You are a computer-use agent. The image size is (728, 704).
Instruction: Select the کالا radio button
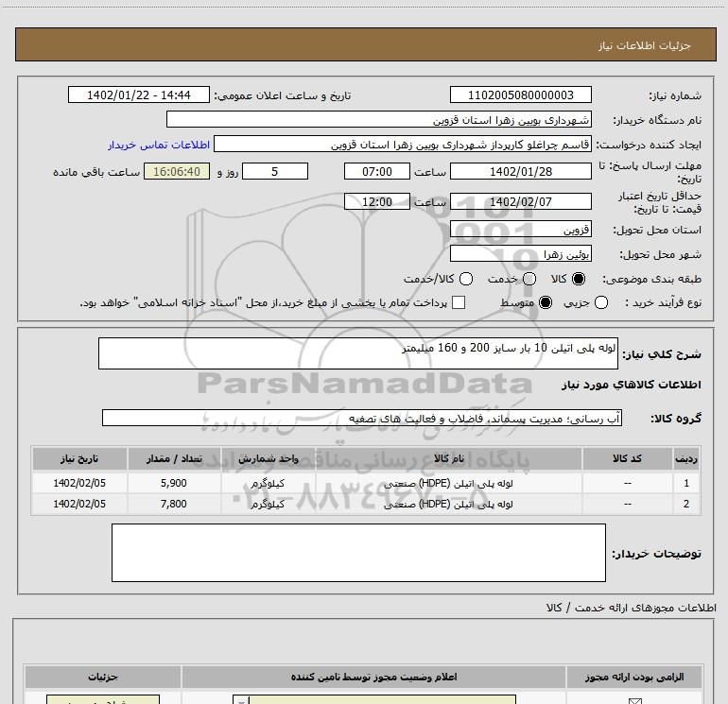[579, 279]
